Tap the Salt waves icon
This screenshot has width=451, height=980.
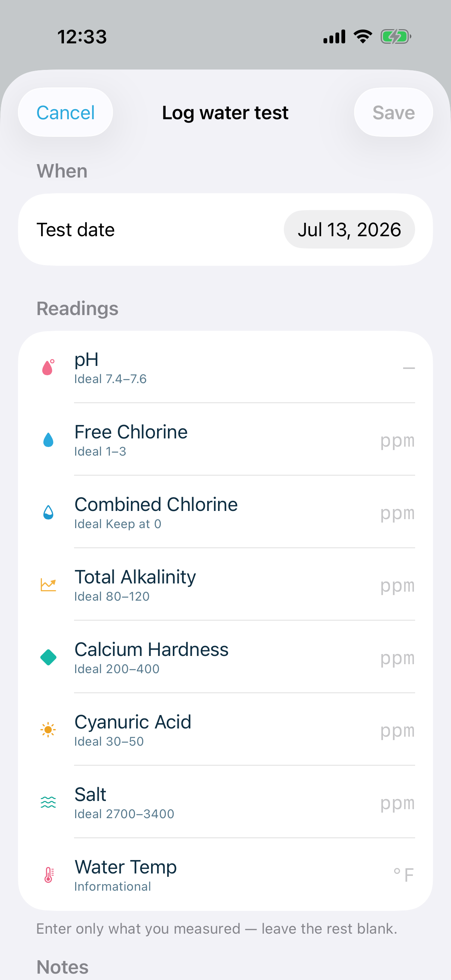[x=48, y=802]
